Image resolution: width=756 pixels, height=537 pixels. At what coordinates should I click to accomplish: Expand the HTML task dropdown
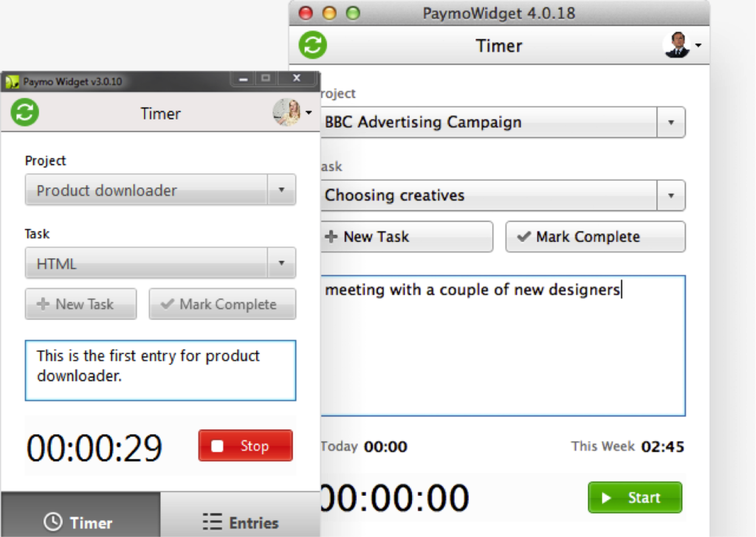tap(281, 263)
